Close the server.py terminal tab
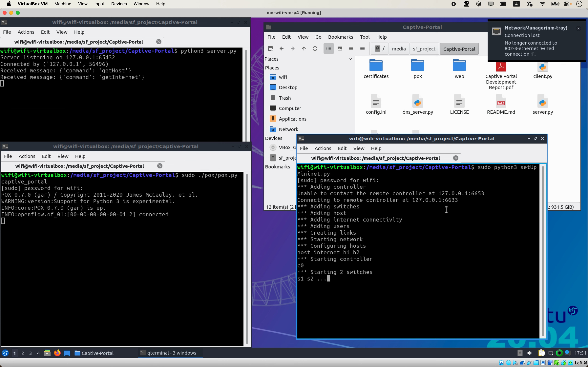The width and height of the screenshot is (588, 367). pyautogui.click(x=159, y=42)
